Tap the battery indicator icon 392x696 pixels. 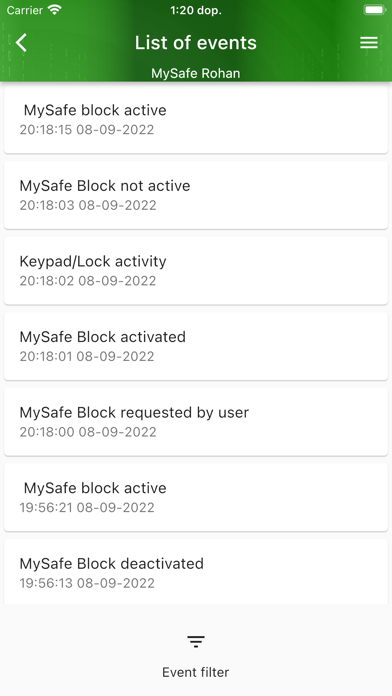click(374, 10)
